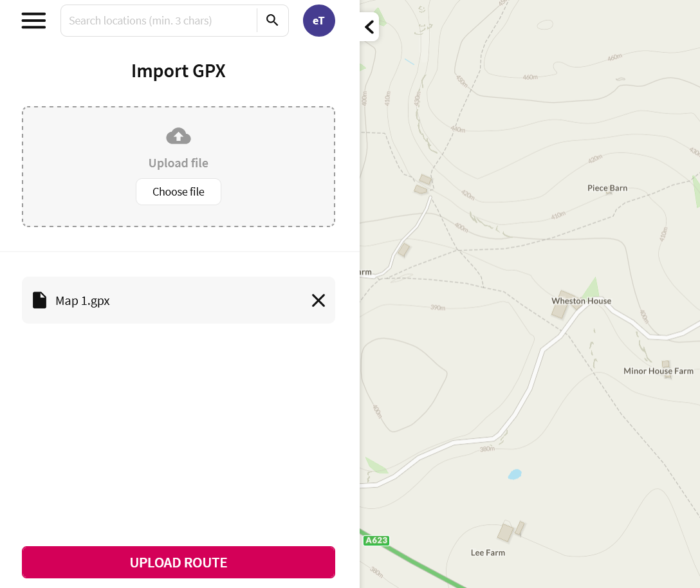Click the magnifying glass search icon

coord(272,21)
